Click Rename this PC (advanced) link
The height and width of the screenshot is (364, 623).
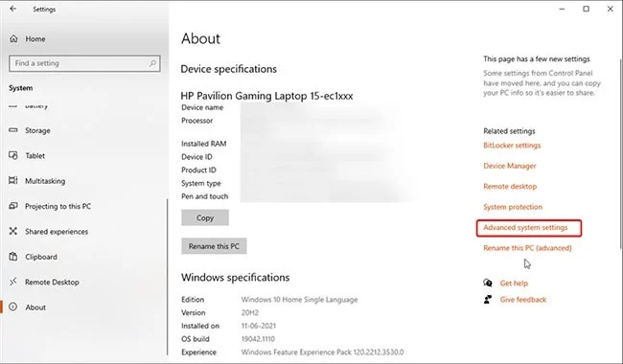527,248
